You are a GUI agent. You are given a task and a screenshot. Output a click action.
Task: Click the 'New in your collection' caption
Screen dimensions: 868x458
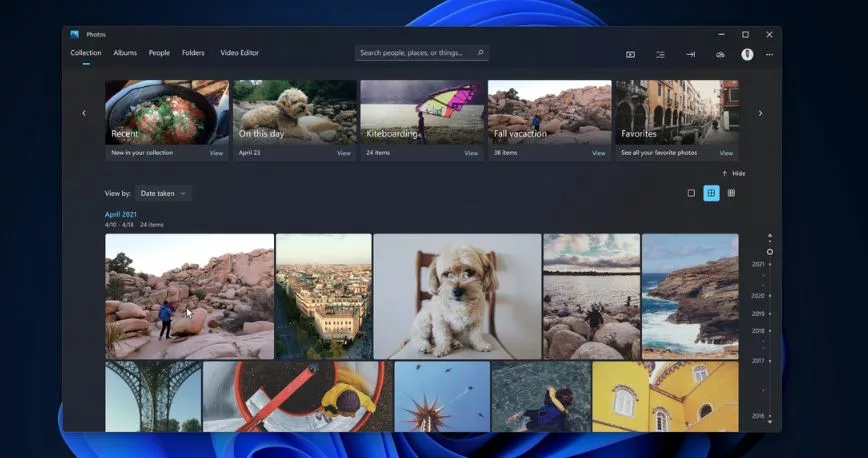pos(142,153)
